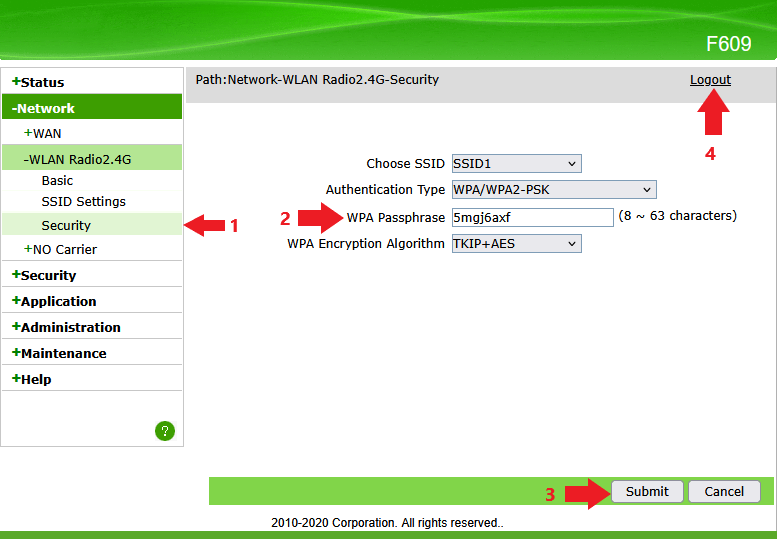Screen dimensions: 779x541
Task: Expand the top-level Security section
Action: (44, 275)
